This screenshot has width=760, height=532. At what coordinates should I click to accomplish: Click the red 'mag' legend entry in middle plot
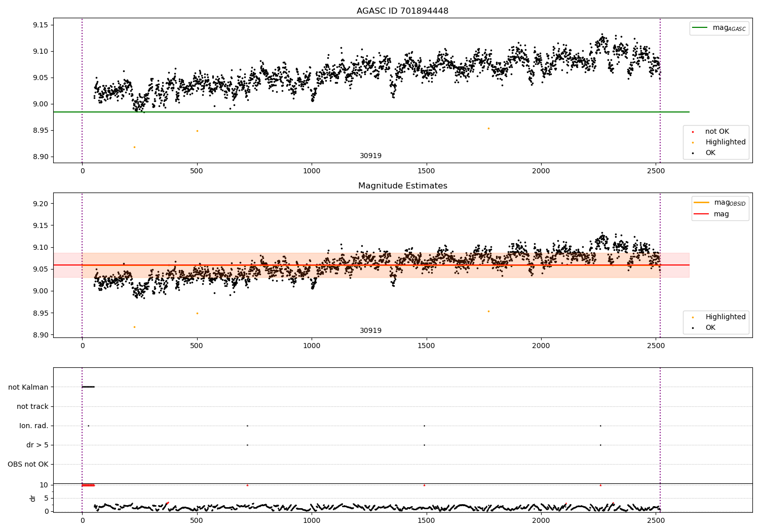pyautogui.click(x=711, y=214)
